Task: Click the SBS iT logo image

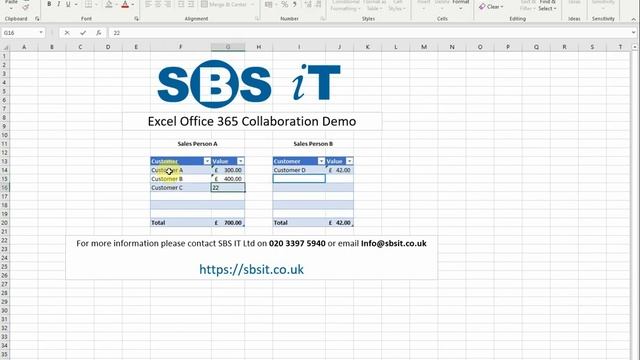Action: pyautogui.click(x=249, y=84)
